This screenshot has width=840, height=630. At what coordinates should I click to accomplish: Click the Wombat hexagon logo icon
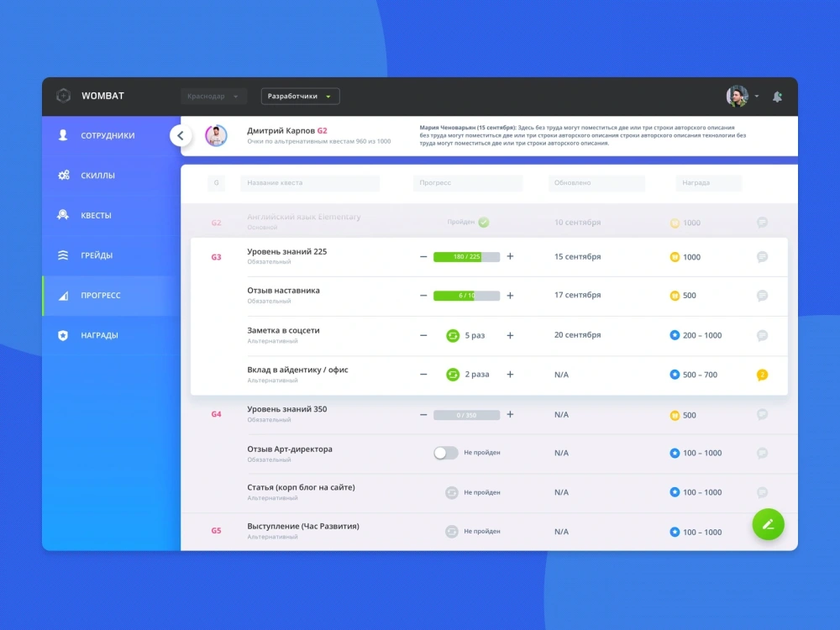pyautogui.click(x=63, y=96)
